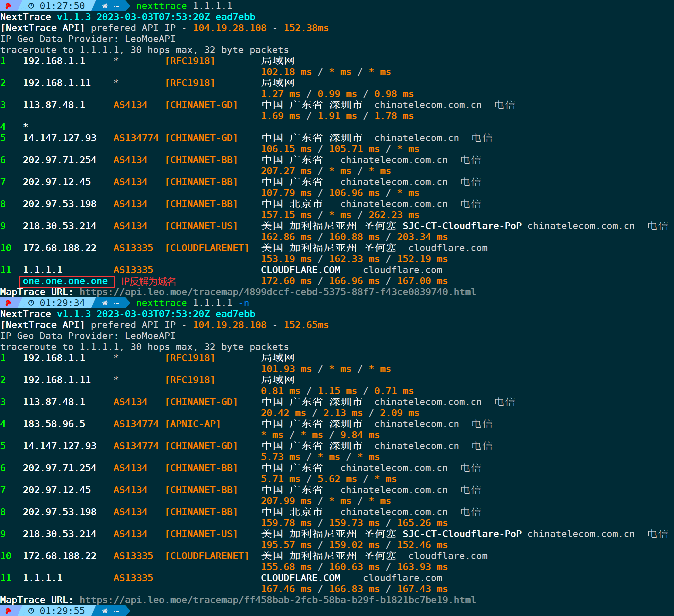
Task: Click the home icon in the 01:29:34 prompt
Action: coord(105,303)
